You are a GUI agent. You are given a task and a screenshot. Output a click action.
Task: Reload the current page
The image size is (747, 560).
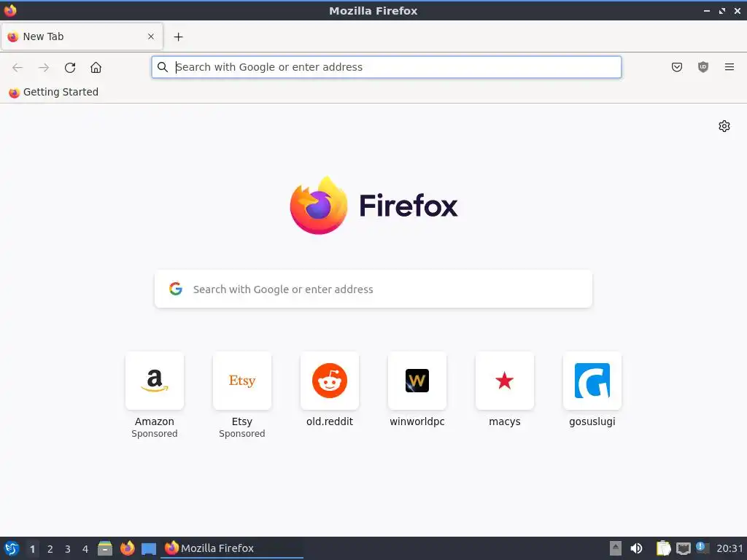pyautogui.click(x=70, y=68)
